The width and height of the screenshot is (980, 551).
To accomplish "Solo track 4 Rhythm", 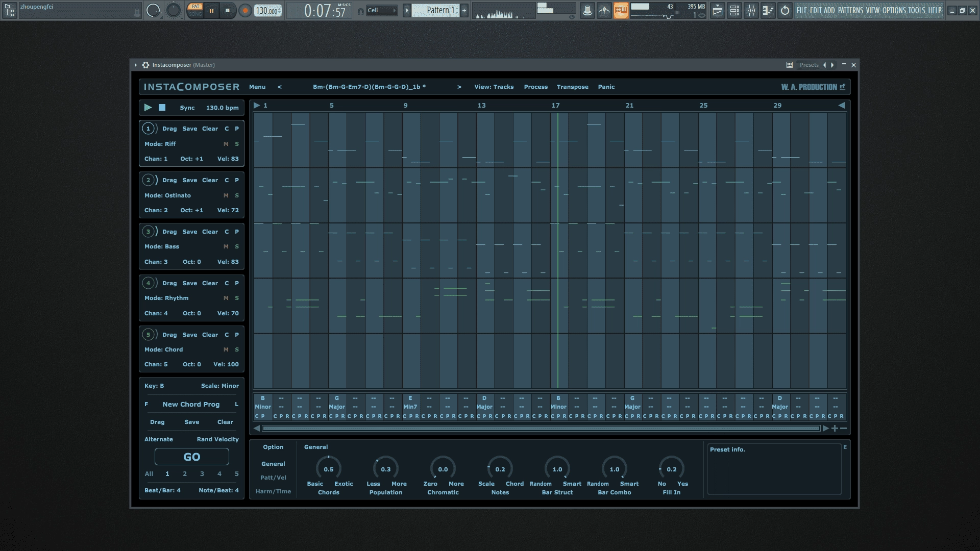I will 237,298.
